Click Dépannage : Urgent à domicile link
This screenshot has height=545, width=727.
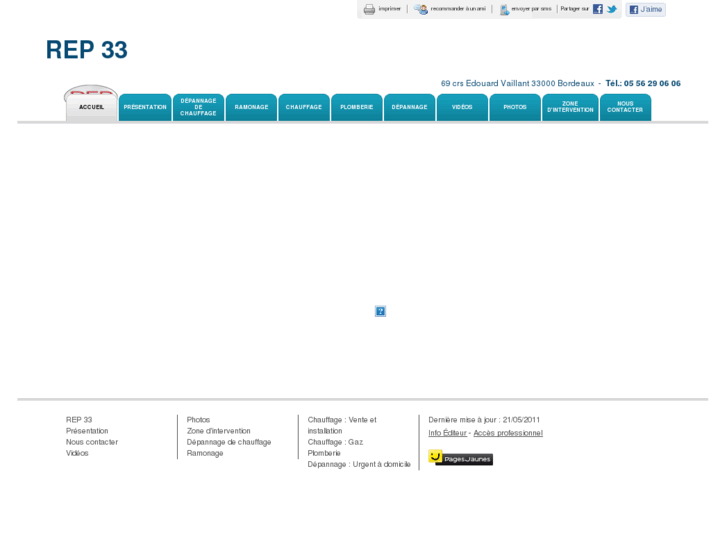359,464
